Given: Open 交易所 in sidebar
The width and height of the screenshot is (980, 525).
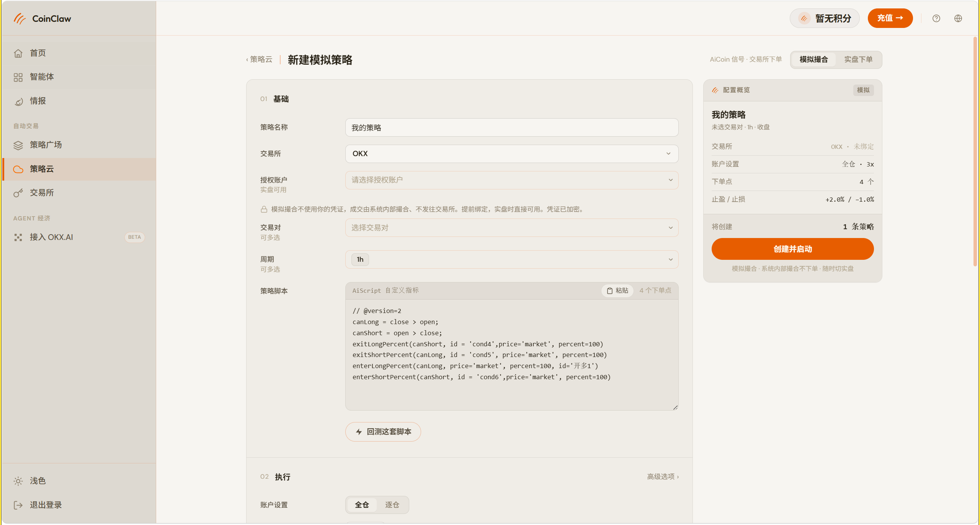Looking at the screenshot, I should click(79, 193).
